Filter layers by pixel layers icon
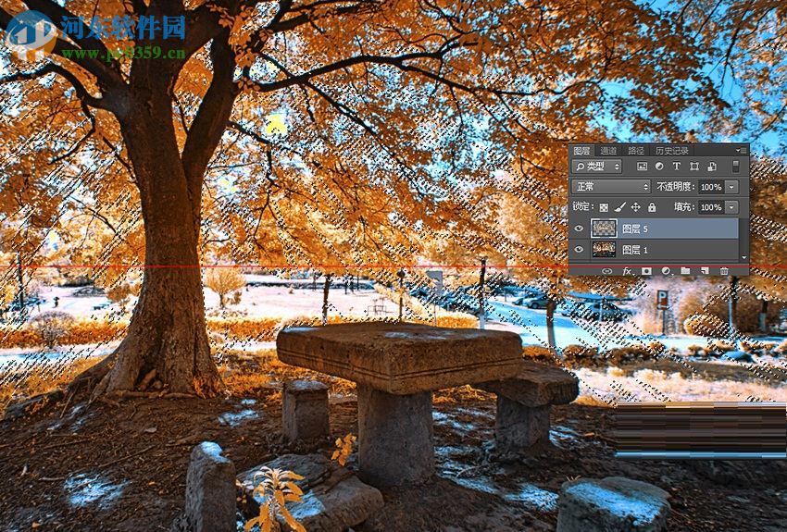Image resolution: width=787 pixels, height=532 pixels. tap(642, 167)
